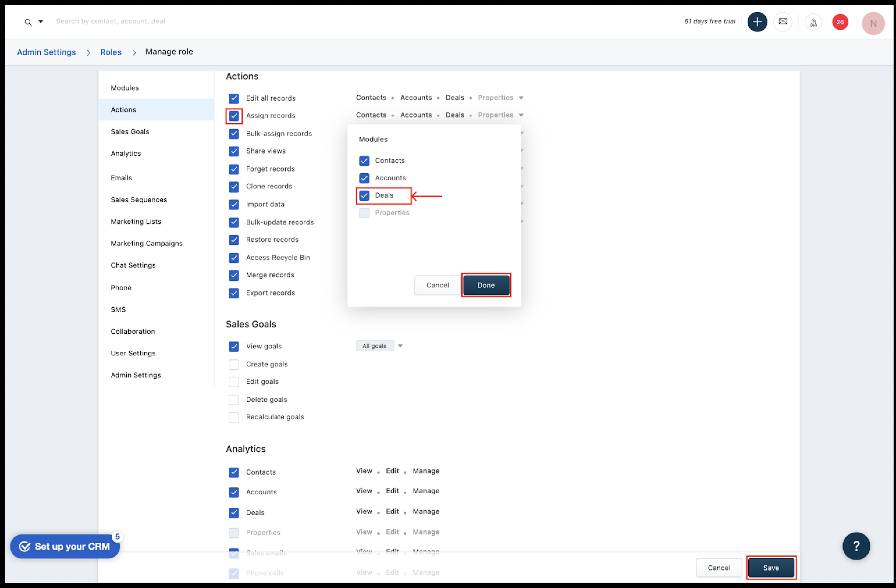Uncheck Deals in Modules popup
896x588 pixels.
364,195
